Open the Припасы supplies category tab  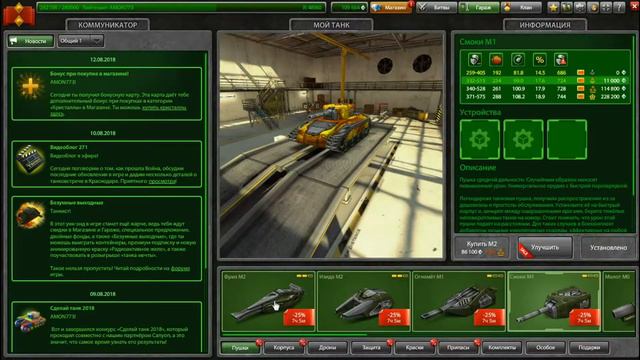point(458,347)
